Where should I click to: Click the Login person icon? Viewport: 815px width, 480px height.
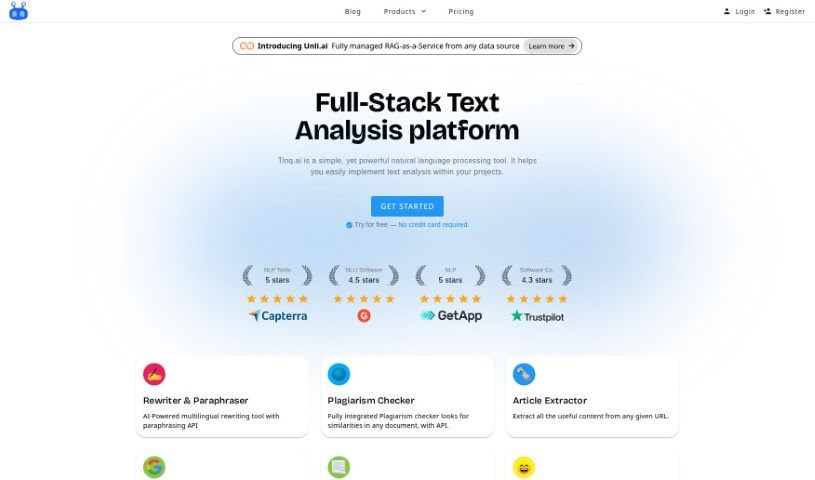(727, 11)
